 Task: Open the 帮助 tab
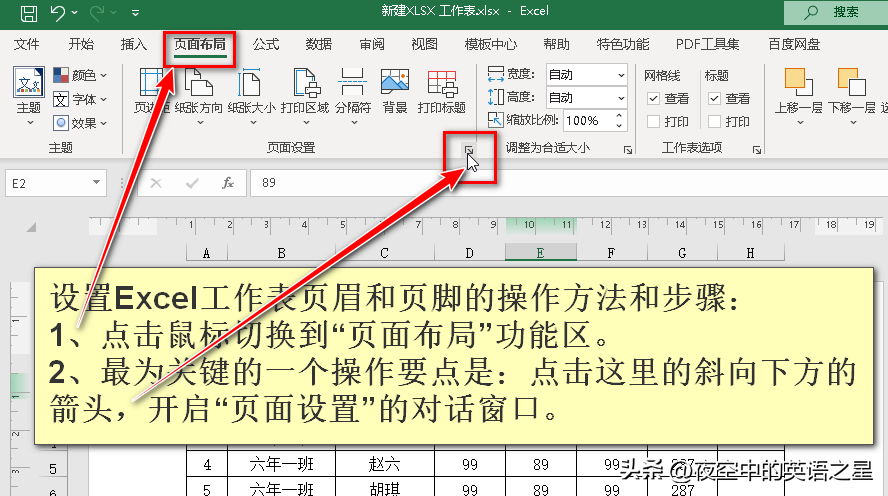[556, 45]
